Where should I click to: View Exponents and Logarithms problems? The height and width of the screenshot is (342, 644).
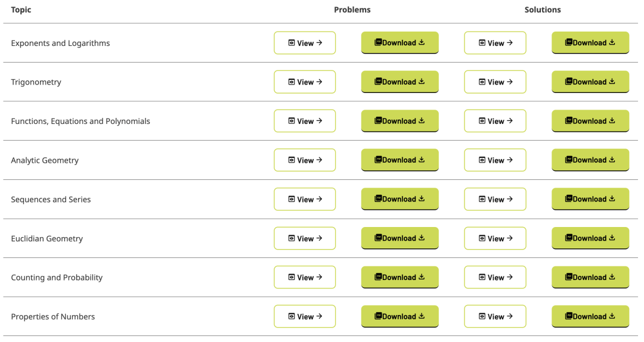point(305,43)
